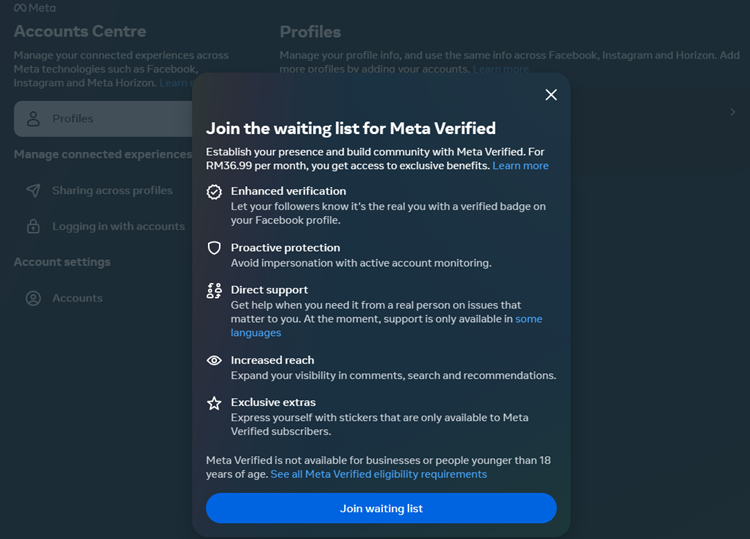
Task: Click the Account settings label
Action: (62, 262)
